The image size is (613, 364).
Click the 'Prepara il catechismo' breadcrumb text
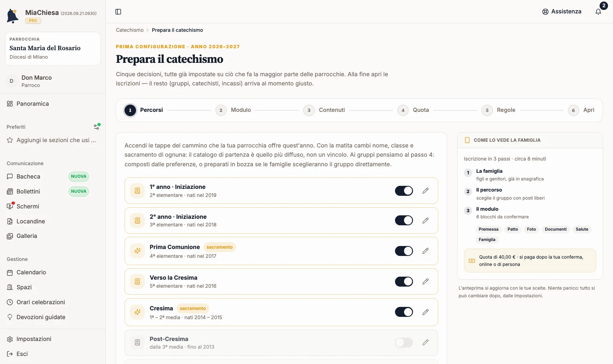177,30
